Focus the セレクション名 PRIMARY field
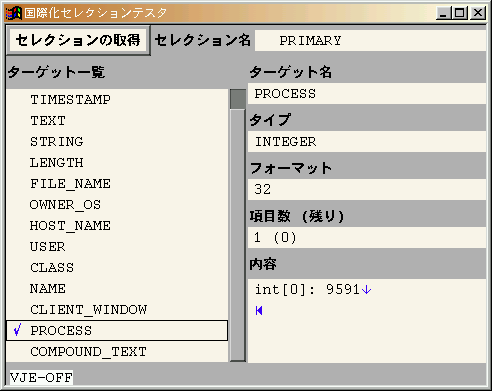The image size is (492, 391). [370, 40]
